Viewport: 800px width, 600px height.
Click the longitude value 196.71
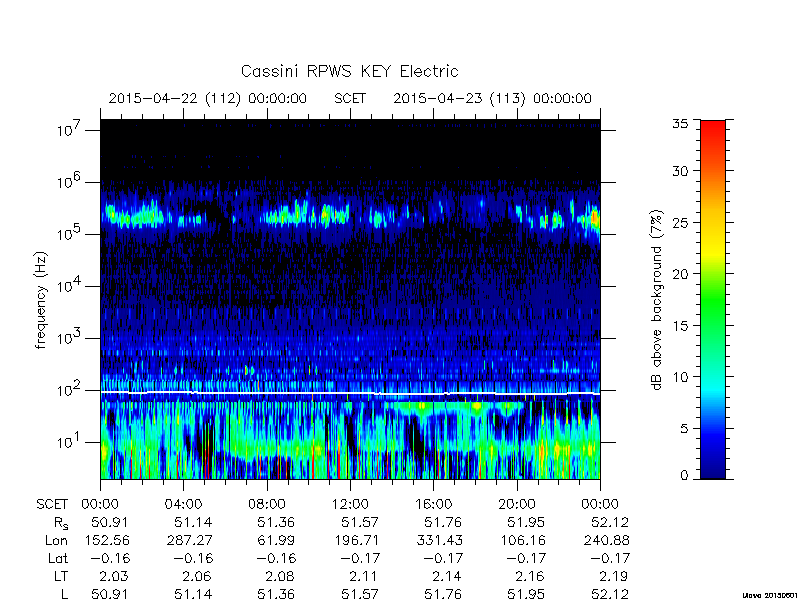357,540
